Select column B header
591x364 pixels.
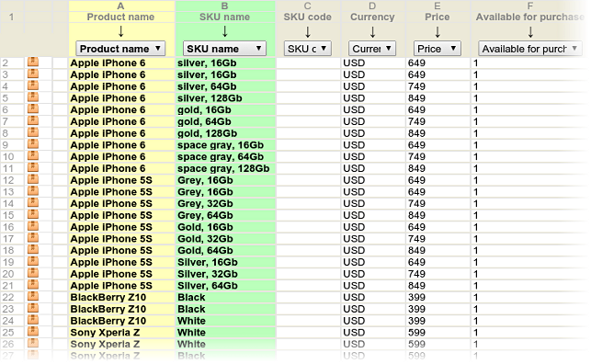(224, 6)
